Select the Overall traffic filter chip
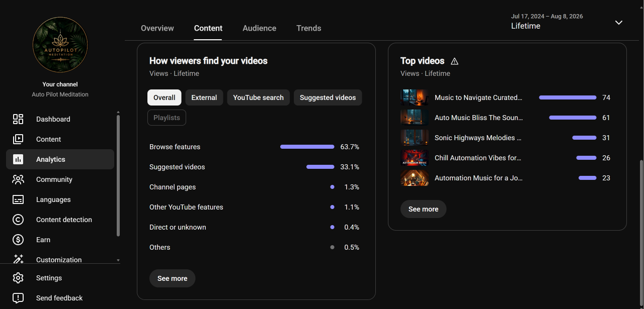Viewport: 644px width, 309px height. click(165, 97)
